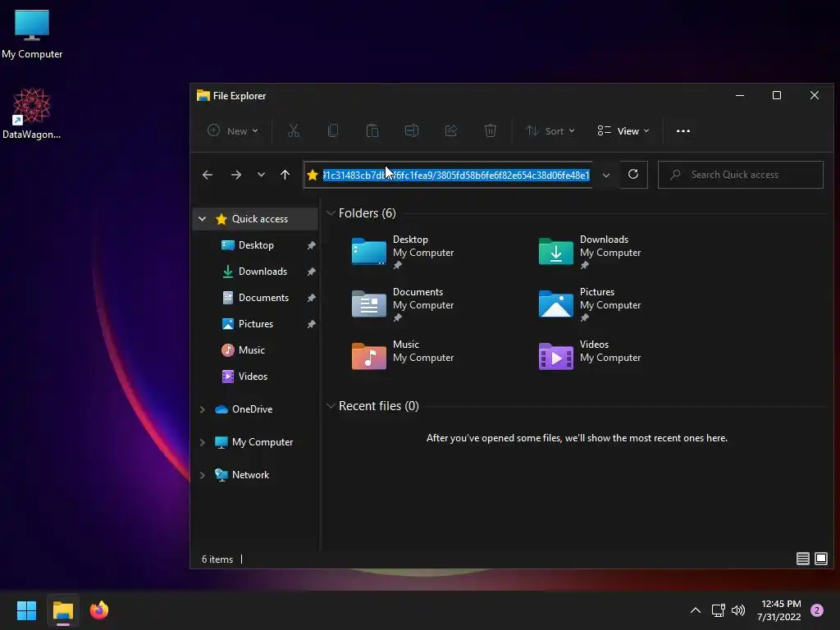Go up one level with up arrow

[x=285, y=175]
